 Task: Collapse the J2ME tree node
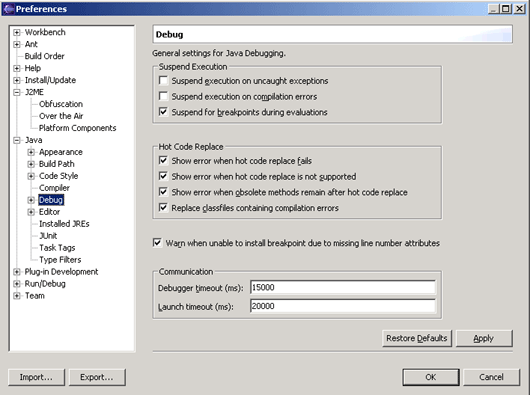(17, 92)
